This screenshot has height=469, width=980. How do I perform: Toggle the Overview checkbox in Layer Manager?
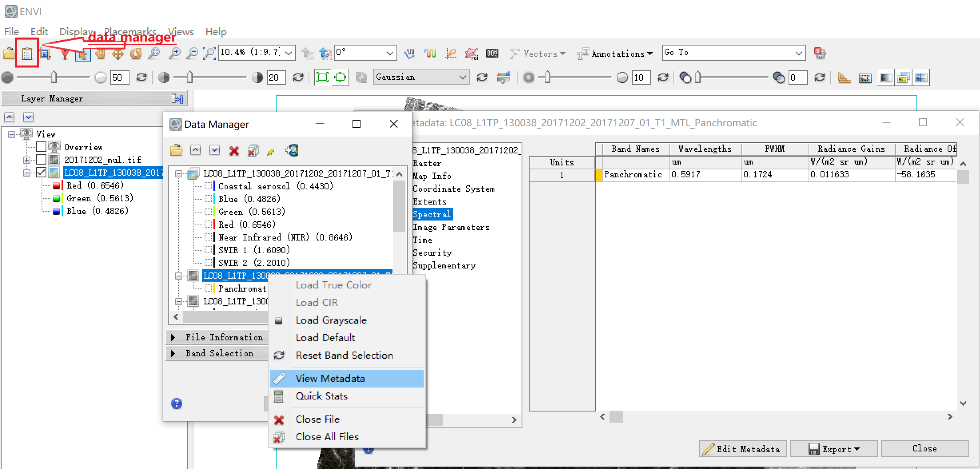41,147
